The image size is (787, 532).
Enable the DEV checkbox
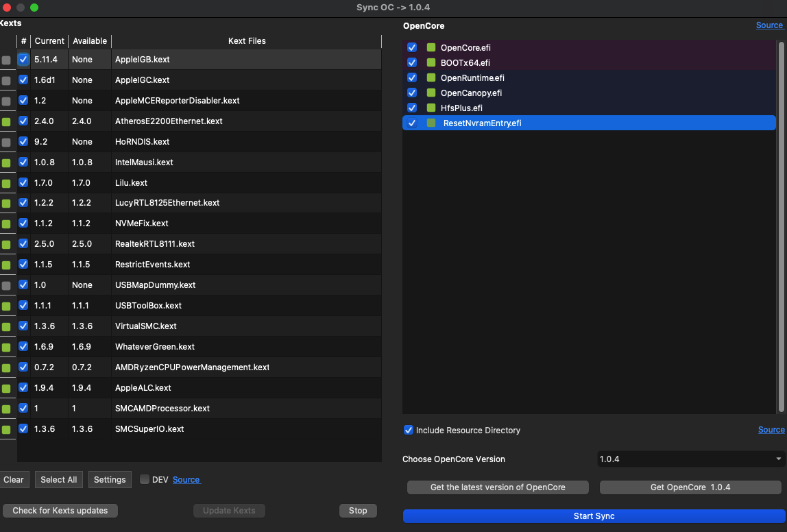145,479
